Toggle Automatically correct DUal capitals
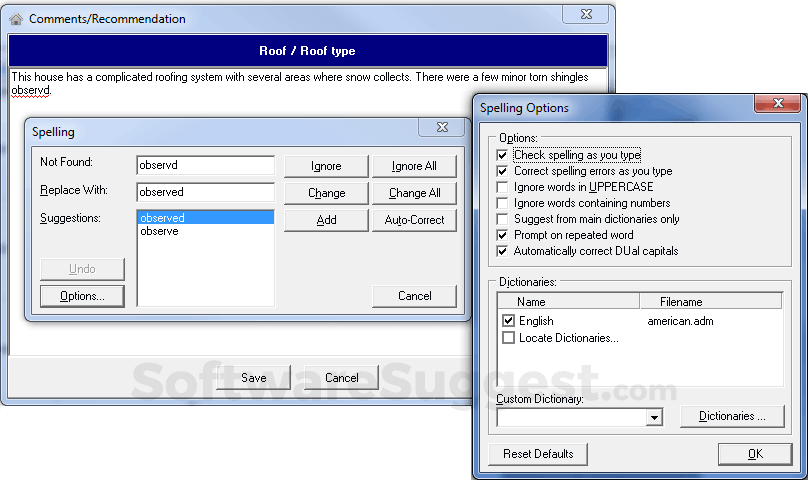This screenshot has width=808, height=480. [x=502, y=251]
